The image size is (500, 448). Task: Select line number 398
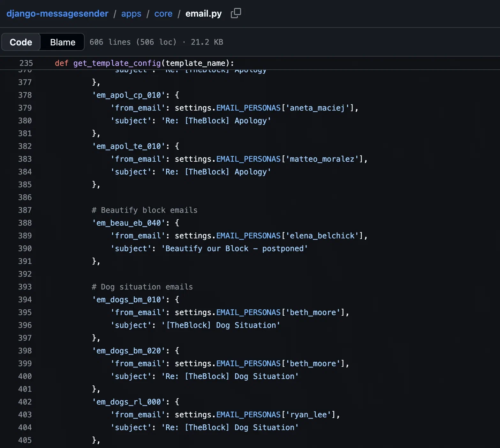click(x=25, y=351)
